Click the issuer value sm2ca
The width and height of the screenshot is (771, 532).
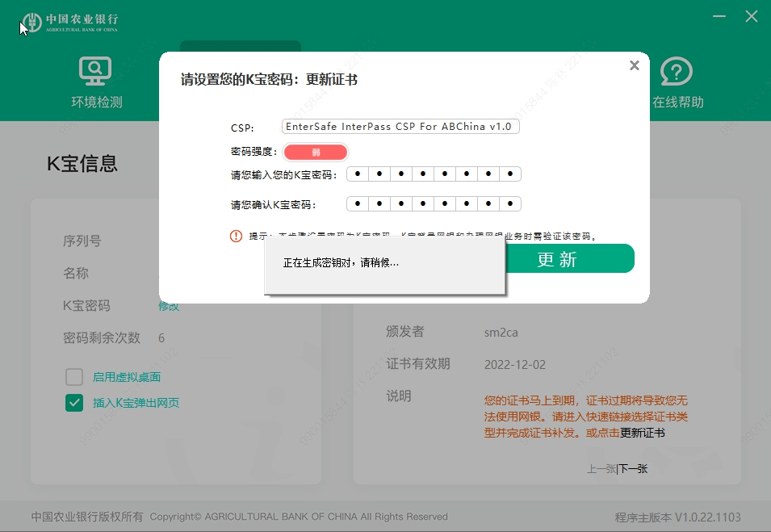[501, 333]
